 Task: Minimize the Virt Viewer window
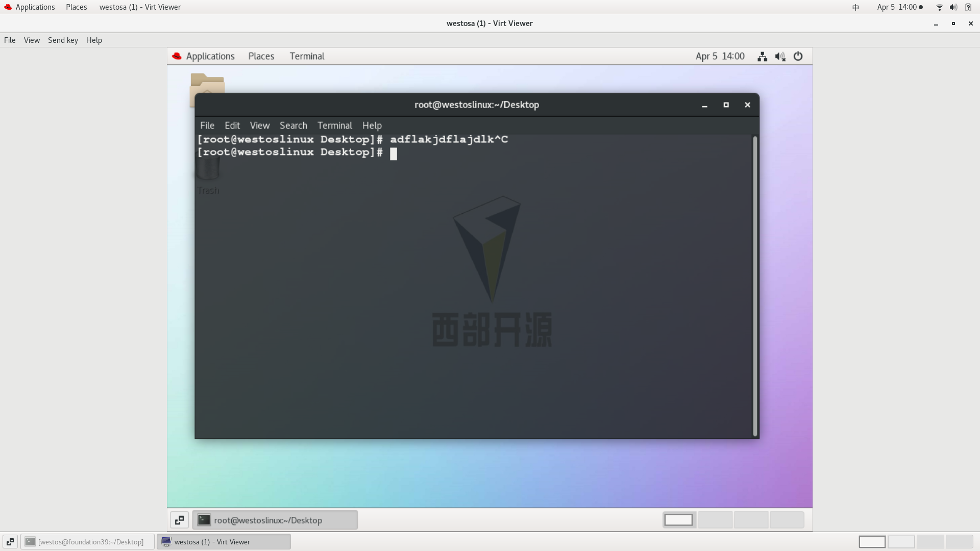pyautogui.click(x=936, y=23)
